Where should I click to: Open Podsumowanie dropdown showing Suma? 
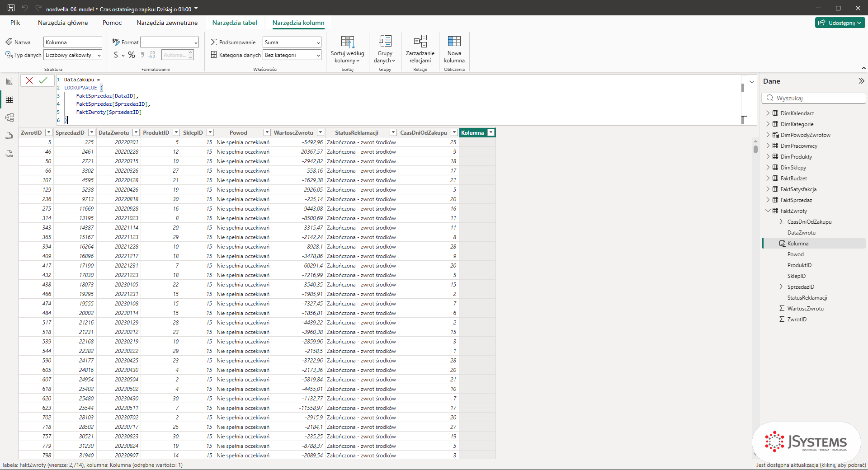tap(292, 42)
